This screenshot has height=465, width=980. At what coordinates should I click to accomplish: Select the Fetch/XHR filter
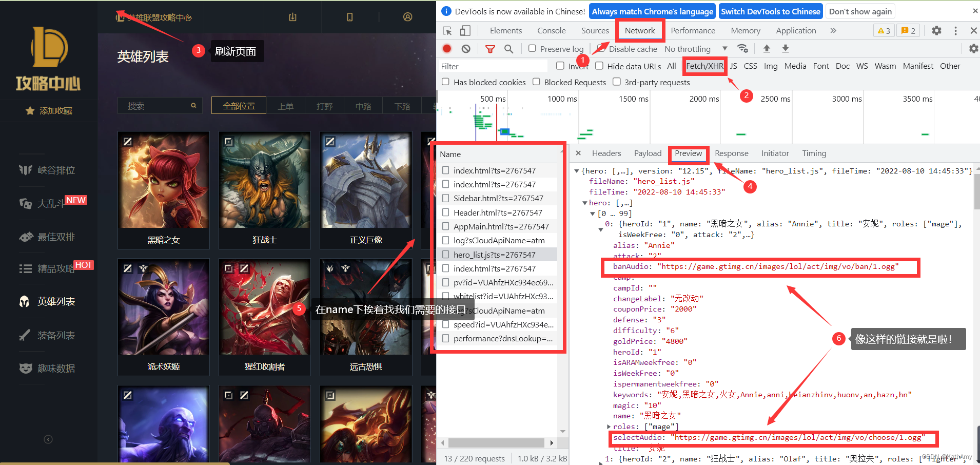coord(704,66)
